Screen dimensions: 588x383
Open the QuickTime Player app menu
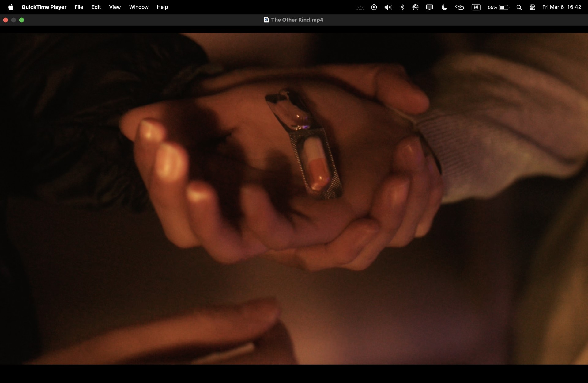point(44,7)
